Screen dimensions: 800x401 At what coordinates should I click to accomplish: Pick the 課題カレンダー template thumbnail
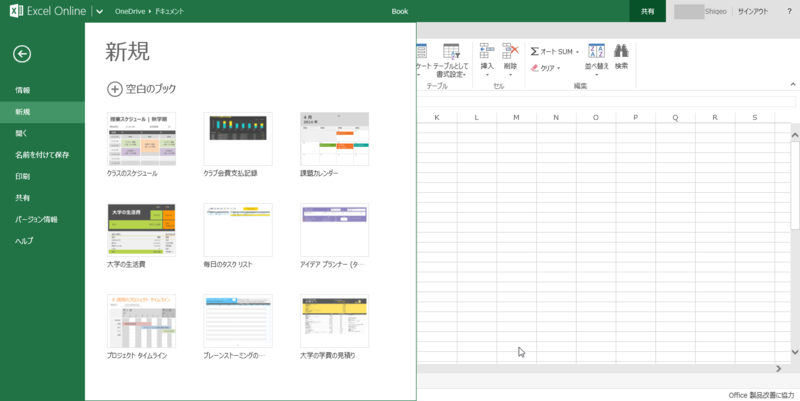334,139
